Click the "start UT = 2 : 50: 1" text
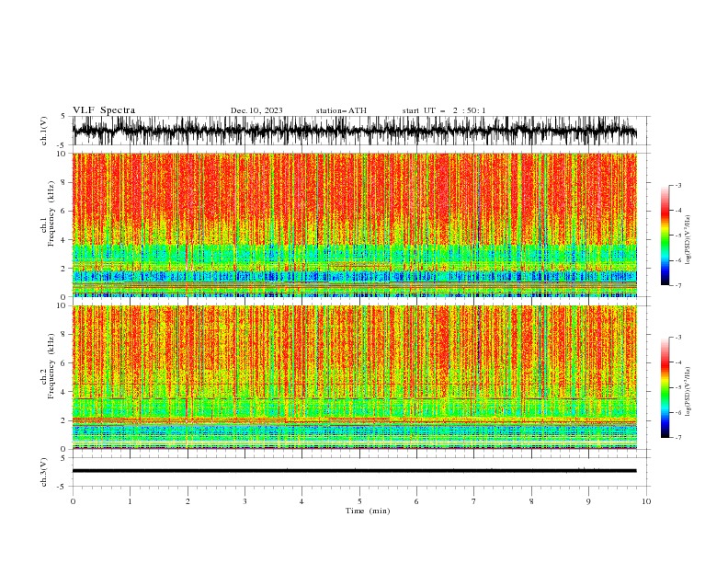This screenshot has width=728, height=563. point(444,110)
